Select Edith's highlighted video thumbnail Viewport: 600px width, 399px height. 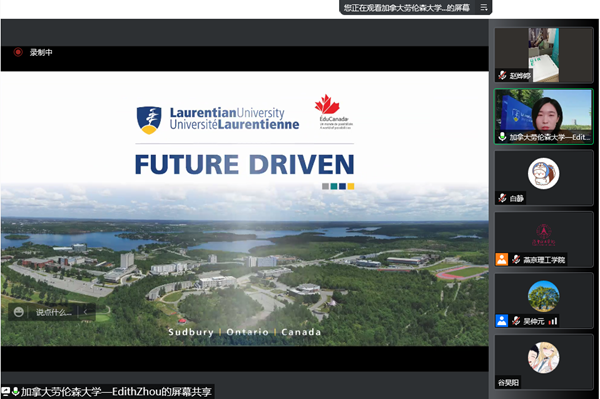tap(543, 116)
